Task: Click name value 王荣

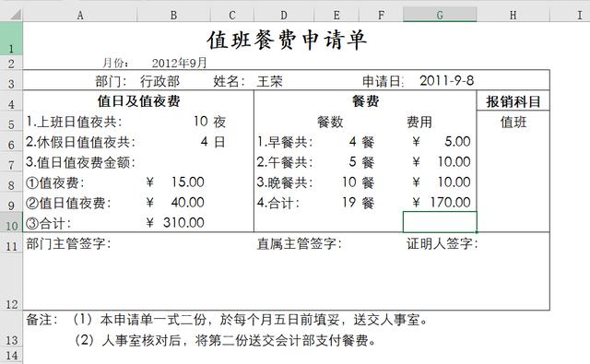Action: (269, 81)
